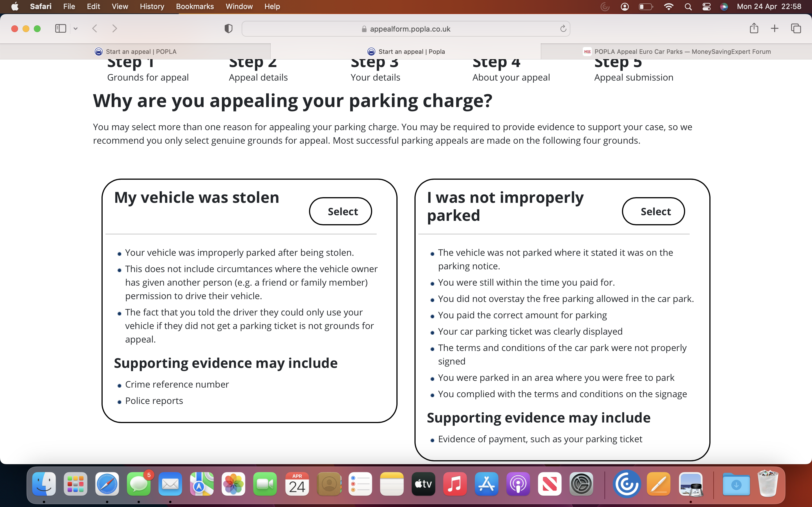The image size is (812, 507).
Task: Open Control Center in the menu bar
Action: coord(707,6)
